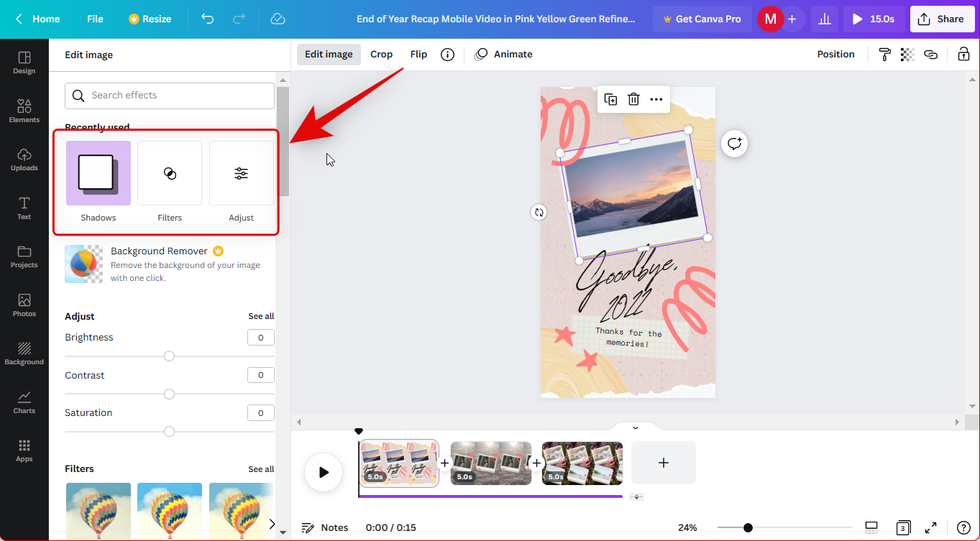The image size is (980, 541).
Task: Open the Projects sidebar panel
Action: pos(24,256)
